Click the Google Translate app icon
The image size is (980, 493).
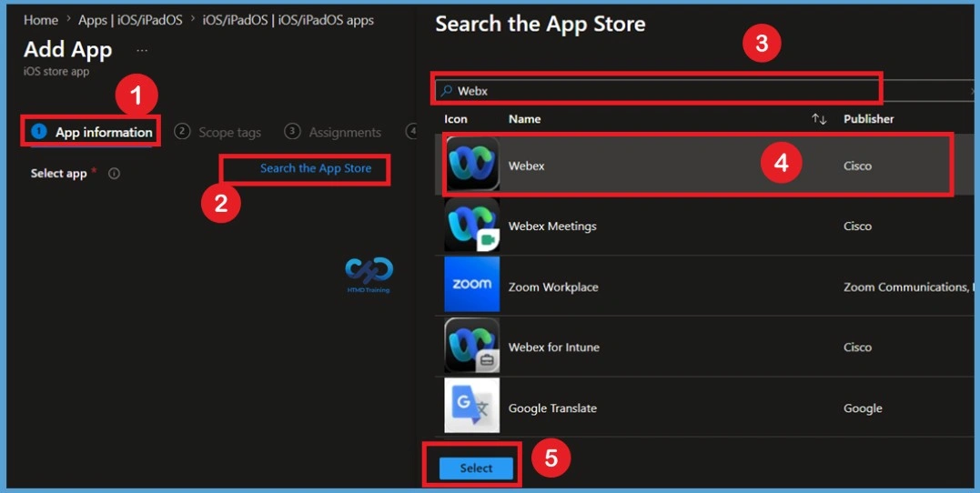click(x=472, y=406)
